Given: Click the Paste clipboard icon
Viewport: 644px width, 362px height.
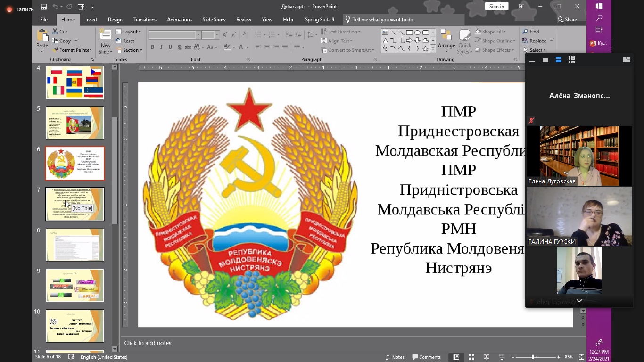Looking at the screenshot, I should click(42, 36).
